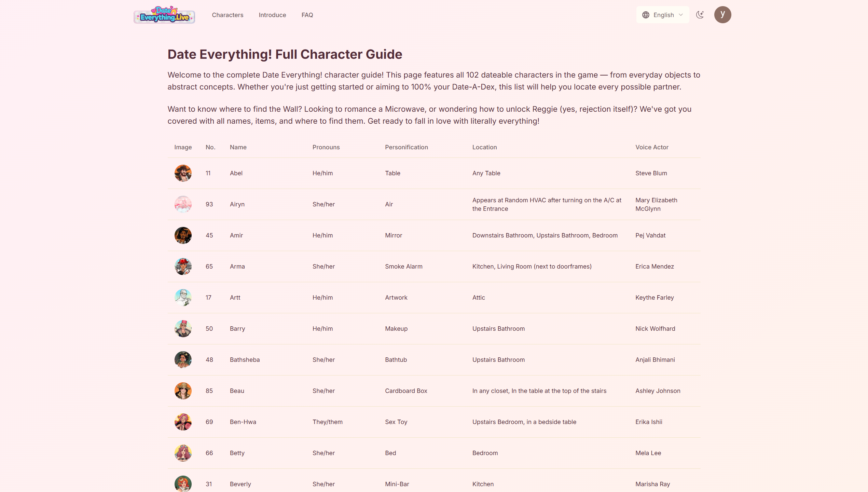Click voice actor Mary Elizabeth McGlynn
The width and height of the screenshot is (868, 492).
point(656,204)
